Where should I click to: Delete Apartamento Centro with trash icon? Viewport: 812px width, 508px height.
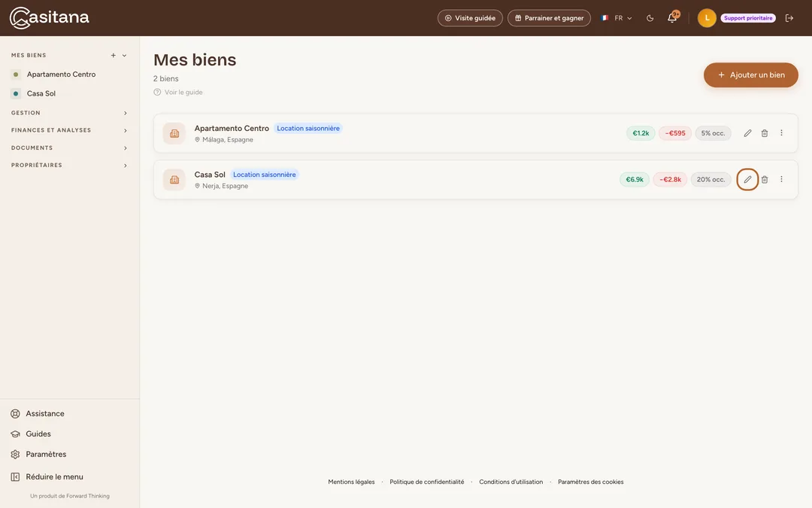coord(765,133)
